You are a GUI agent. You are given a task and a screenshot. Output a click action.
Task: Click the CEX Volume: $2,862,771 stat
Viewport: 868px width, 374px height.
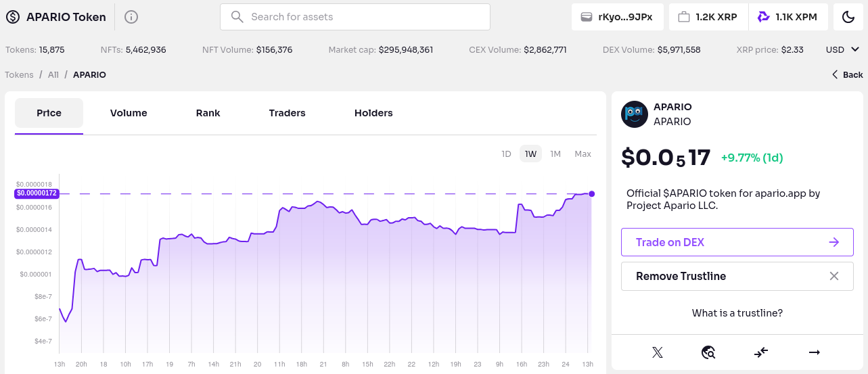click(x=518, y=49)
